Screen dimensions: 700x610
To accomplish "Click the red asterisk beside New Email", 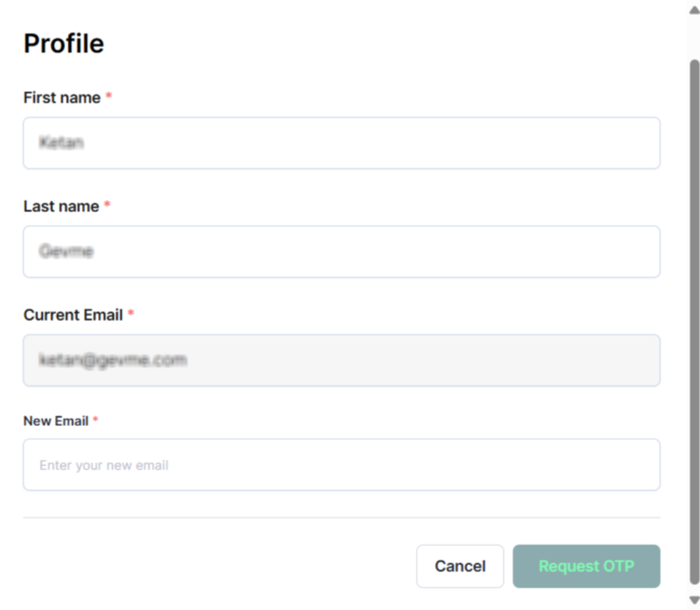I will [x=95, y=421].
